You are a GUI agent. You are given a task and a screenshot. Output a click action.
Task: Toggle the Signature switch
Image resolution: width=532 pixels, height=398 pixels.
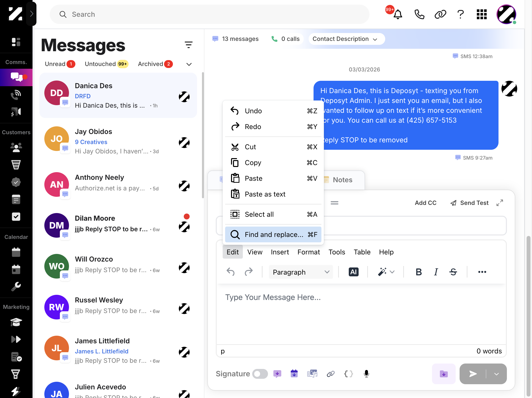pyautogui.click(x=260, y=374)
